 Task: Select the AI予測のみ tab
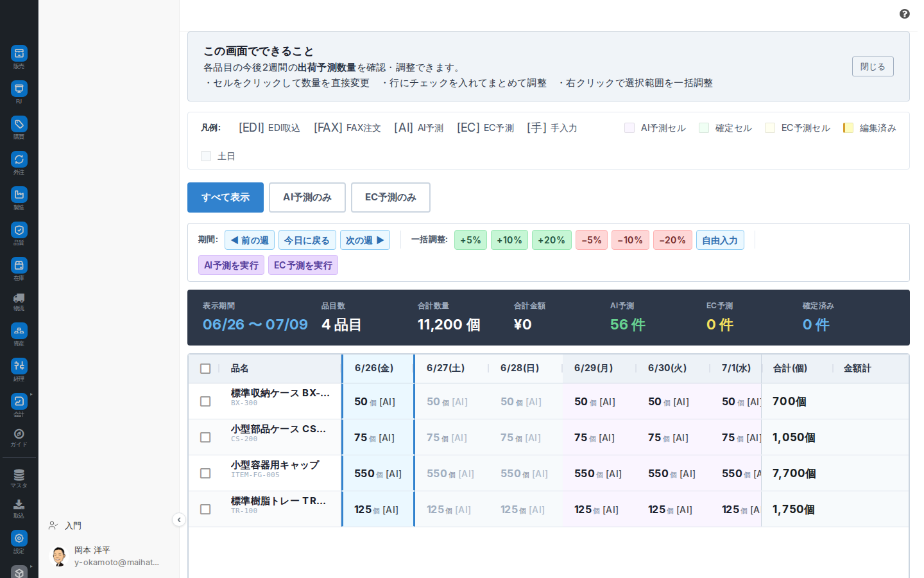pos(307,197)
